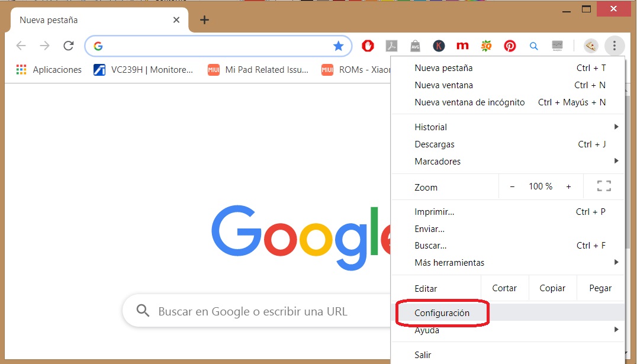Toggle the three-dot Chrome menu button

tap(615, 46)
